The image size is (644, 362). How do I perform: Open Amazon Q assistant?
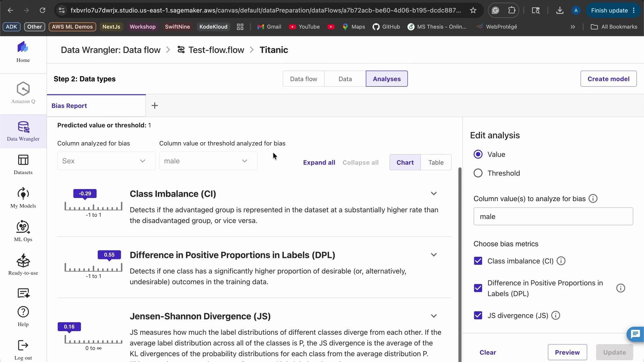pyautogui.click(x=23, y=93)
